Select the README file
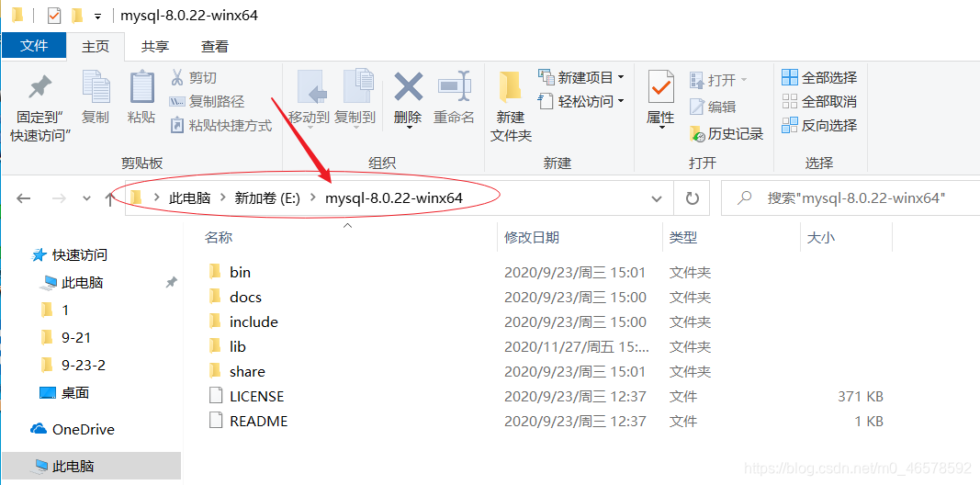980x485 pixels. pyautogui.click(x=259, y=422)
